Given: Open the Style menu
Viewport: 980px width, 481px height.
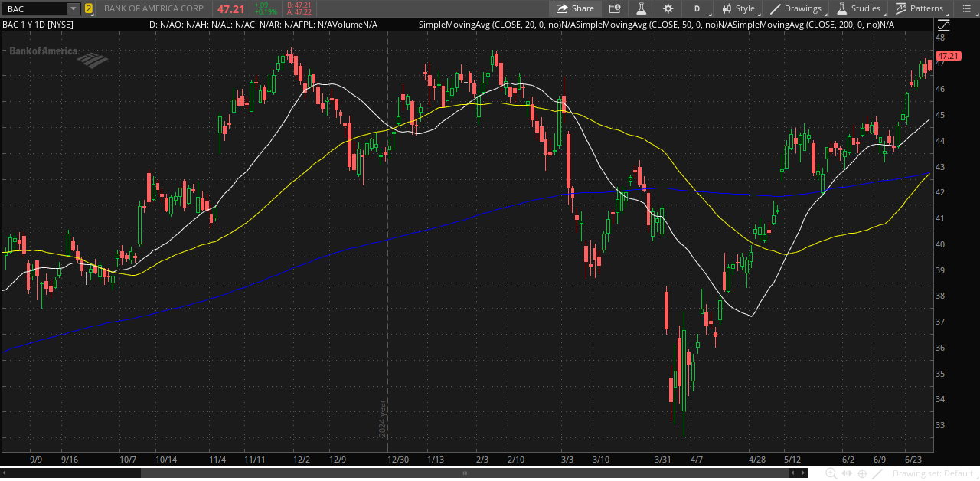Looking at the screenshot, I should coord(738,8).
